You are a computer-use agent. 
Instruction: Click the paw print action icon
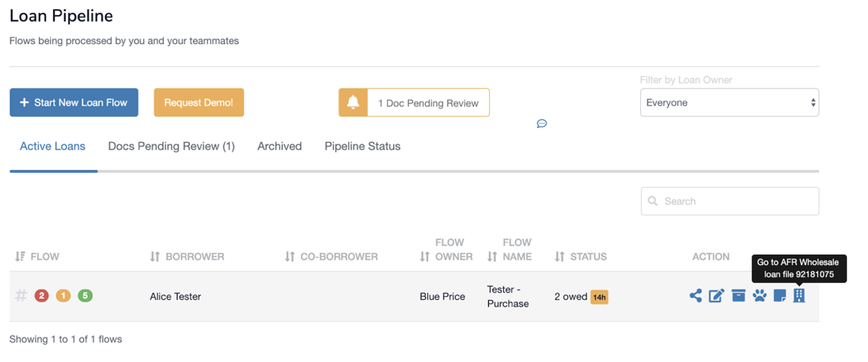(759, 296)
